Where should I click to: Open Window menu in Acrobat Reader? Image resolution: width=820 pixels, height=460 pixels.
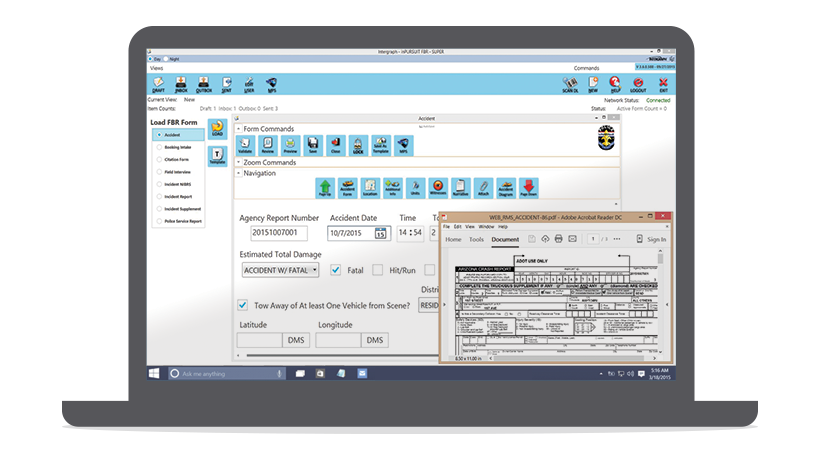pyautogui.click(x=486, y=227)
